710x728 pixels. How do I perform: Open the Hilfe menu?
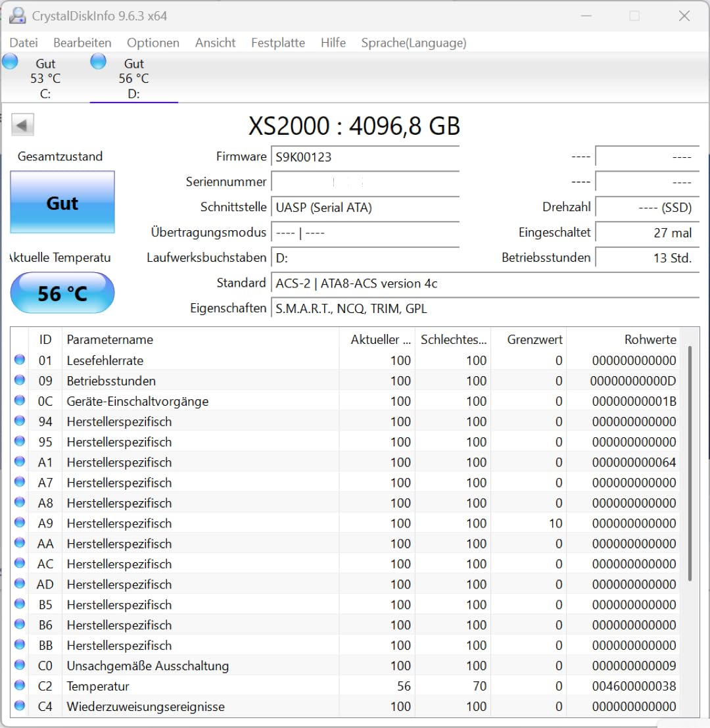point(333,43)
